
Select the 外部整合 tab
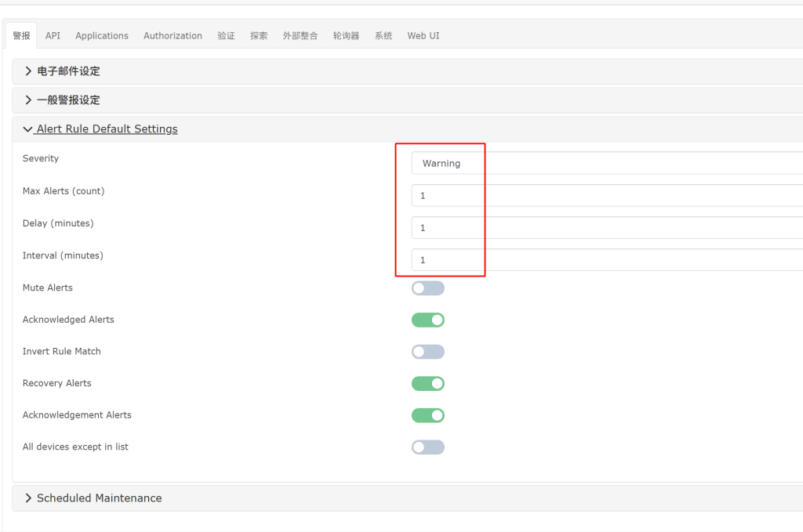pos(300,36)
